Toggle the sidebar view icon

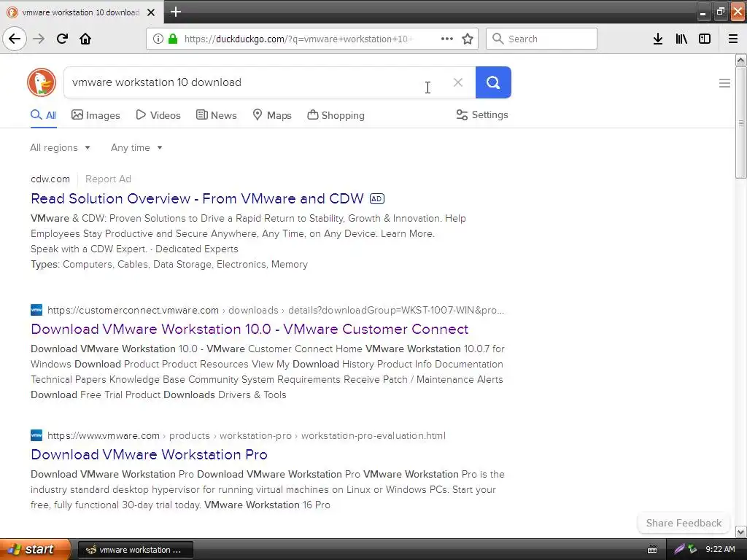[x=705, y=39]
